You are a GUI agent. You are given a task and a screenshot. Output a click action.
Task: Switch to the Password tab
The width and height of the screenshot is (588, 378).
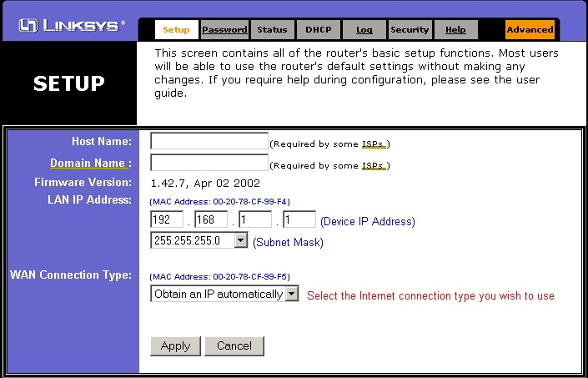(224, 30)
